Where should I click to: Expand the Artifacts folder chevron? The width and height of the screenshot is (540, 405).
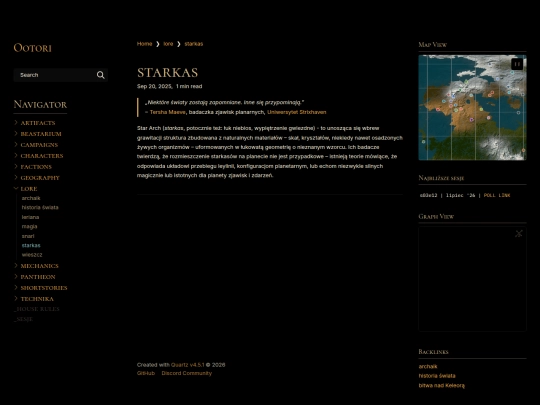(x=16, y=122)
